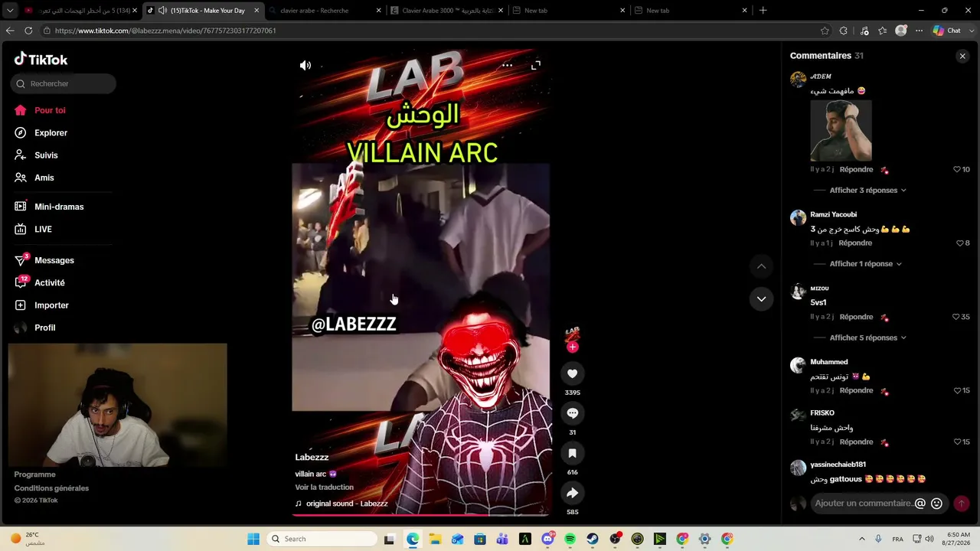Screen dimensions: 980x551
Task: Reply to MIZOU's comment via Répondre
Action: [856, 317]
